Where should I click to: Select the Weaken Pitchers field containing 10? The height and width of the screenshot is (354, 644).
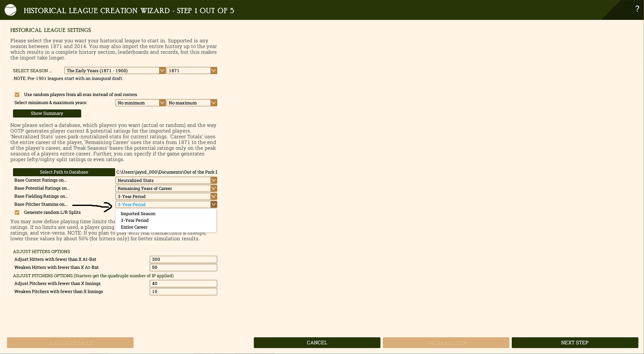[183, 291]
